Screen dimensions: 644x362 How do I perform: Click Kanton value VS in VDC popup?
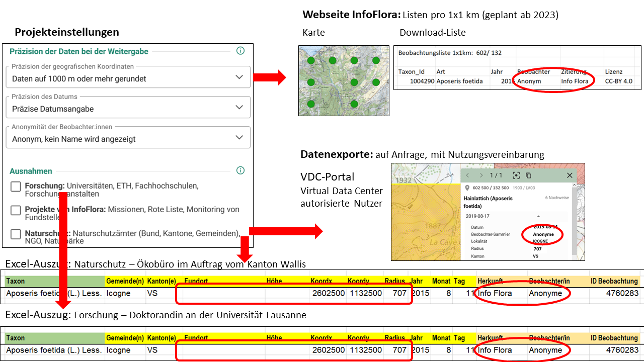pyautogui.click(x=535, y=256)
